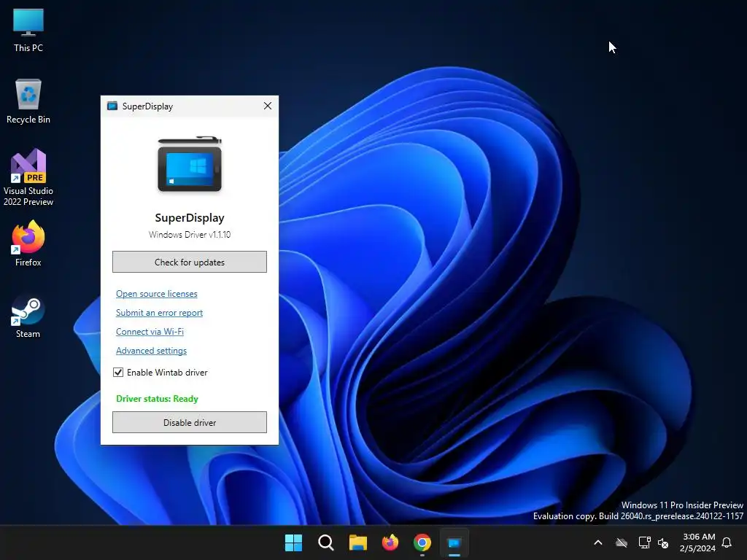Click the Driver status: Ready text
The image size is (747, 560).
tap(158, 399)
